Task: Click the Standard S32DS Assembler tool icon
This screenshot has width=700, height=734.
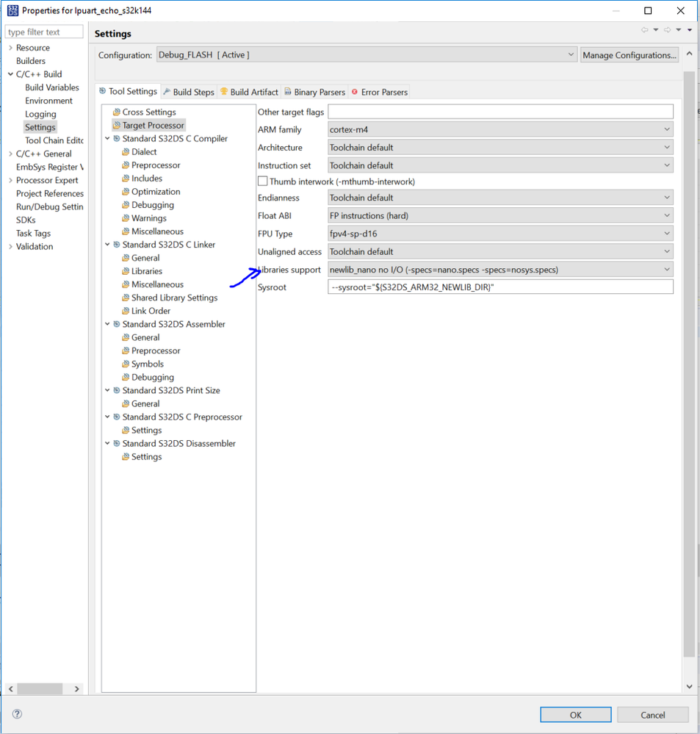Action: 117,324
